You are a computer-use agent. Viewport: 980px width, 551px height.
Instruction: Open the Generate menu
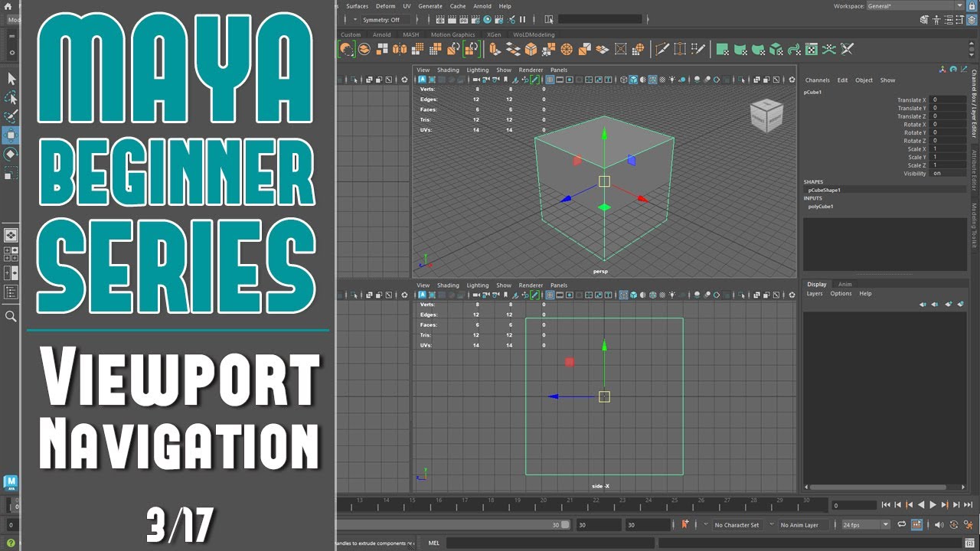(430, 6)
